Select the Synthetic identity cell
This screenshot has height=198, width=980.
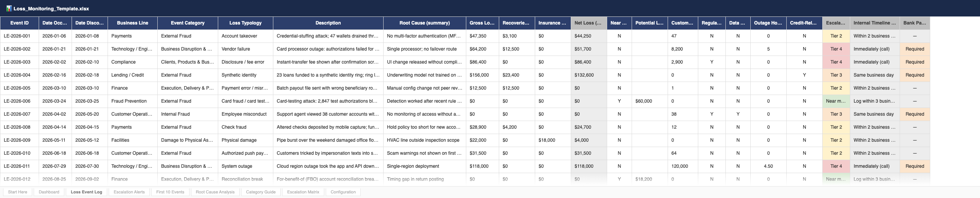(x=245, y=75)
